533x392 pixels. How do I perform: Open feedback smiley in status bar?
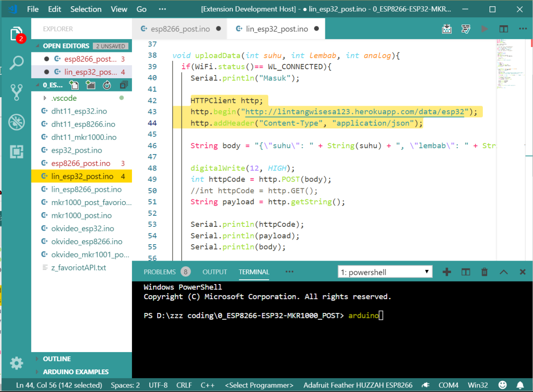pos(502,384)
